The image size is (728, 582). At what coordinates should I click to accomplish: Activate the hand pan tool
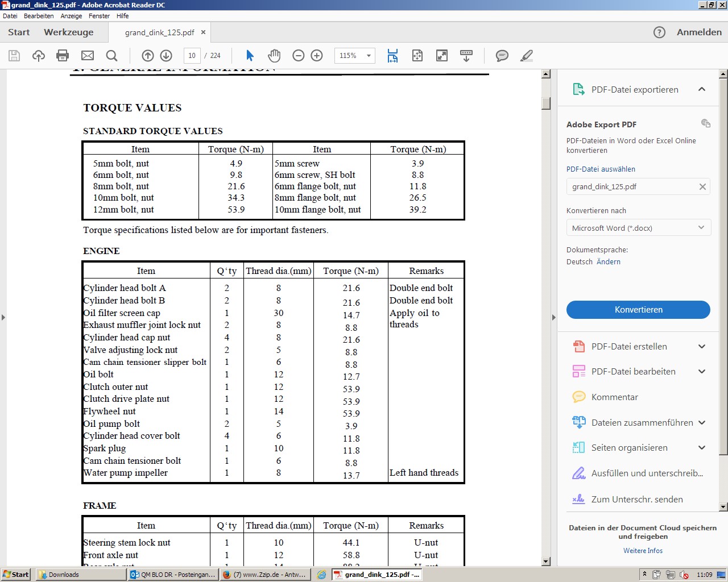coord(274,56)
